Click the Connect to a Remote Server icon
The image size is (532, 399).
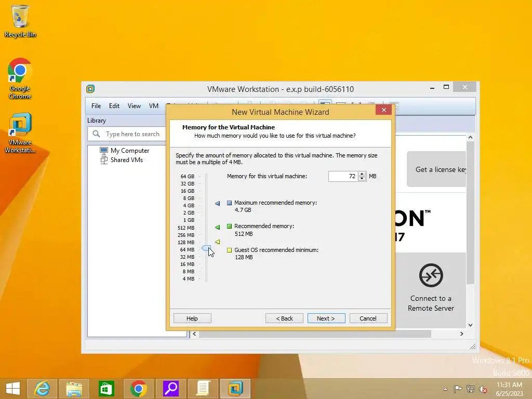pyautogui.click(x=431, y=275)
